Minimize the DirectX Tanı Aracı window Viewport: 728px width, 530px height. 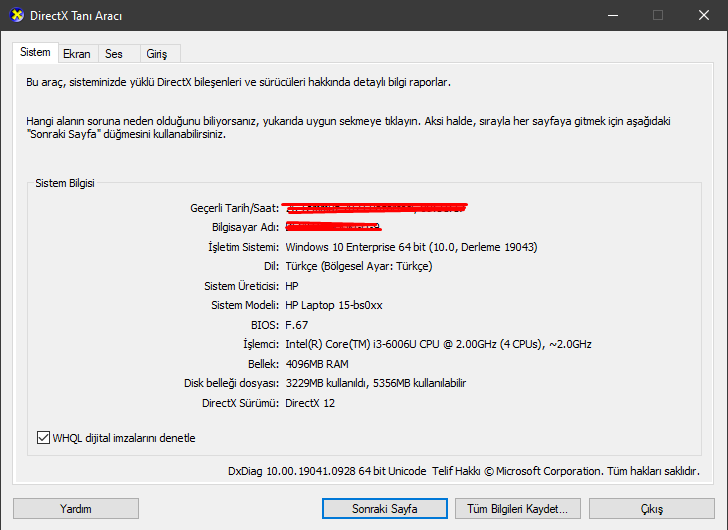click(x=613, y=15)
